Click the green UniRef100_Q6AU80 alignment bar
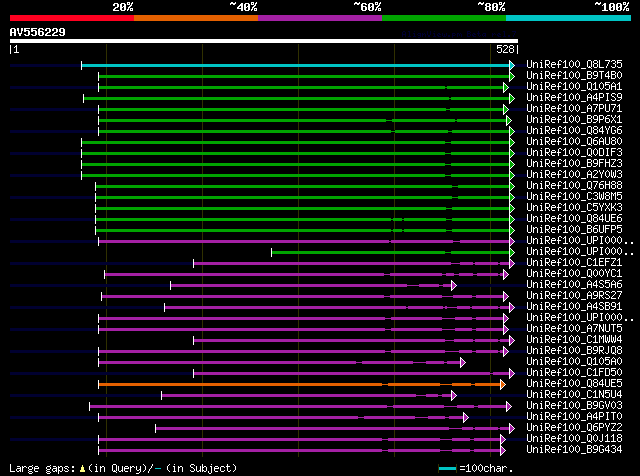Viewport: 640px width, 476px height. point(296,142)
